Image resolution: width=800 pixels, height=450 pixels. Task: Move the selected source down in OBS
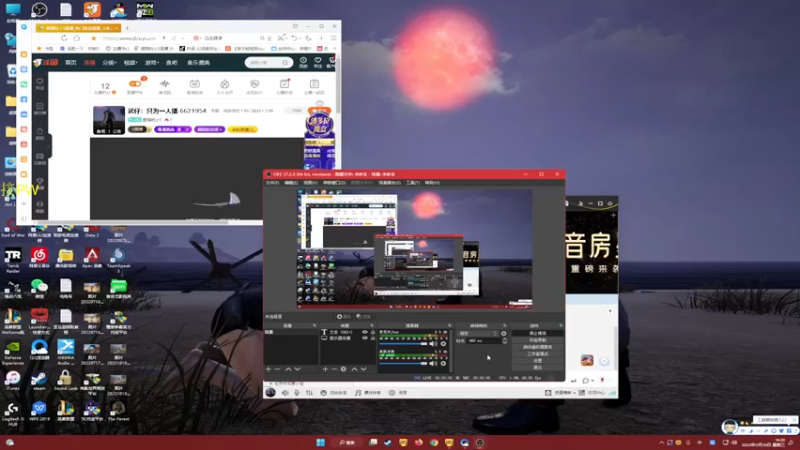[363, 369]
